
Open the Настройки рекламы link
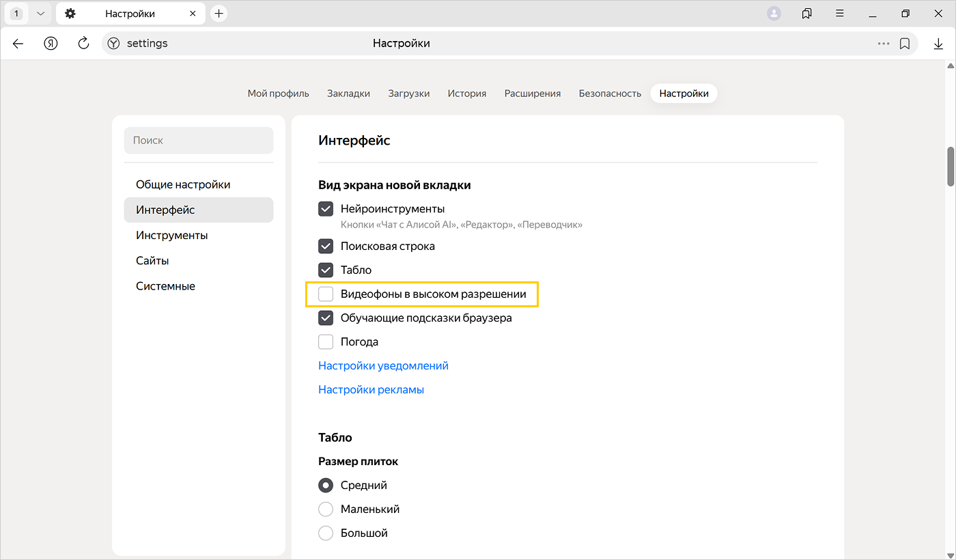371,390
